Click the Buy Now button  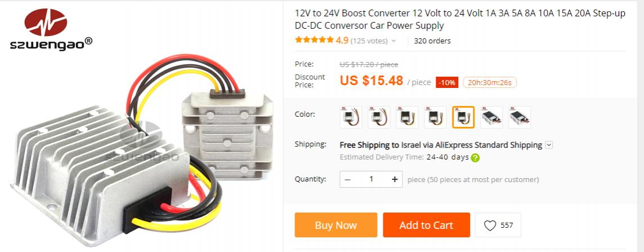(x=336, y=225)
